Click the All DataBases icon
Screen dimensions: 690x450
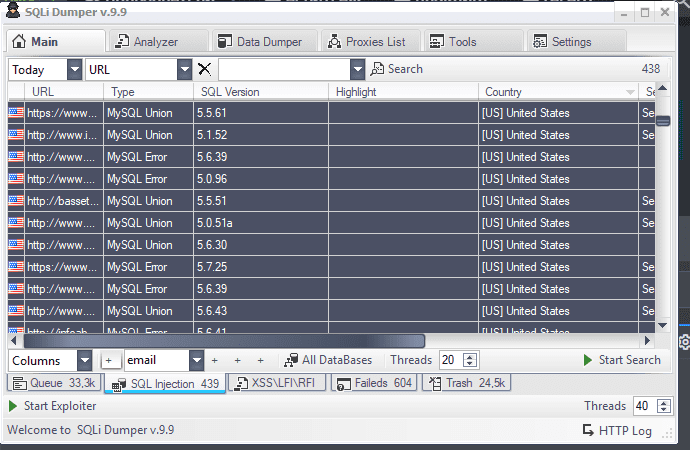pos(291,360)
